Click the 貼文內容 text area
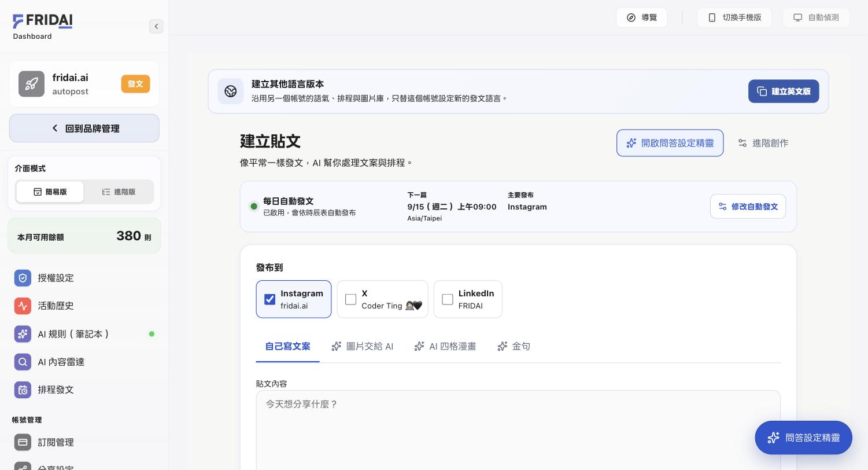868x470 pixels. 518,430
